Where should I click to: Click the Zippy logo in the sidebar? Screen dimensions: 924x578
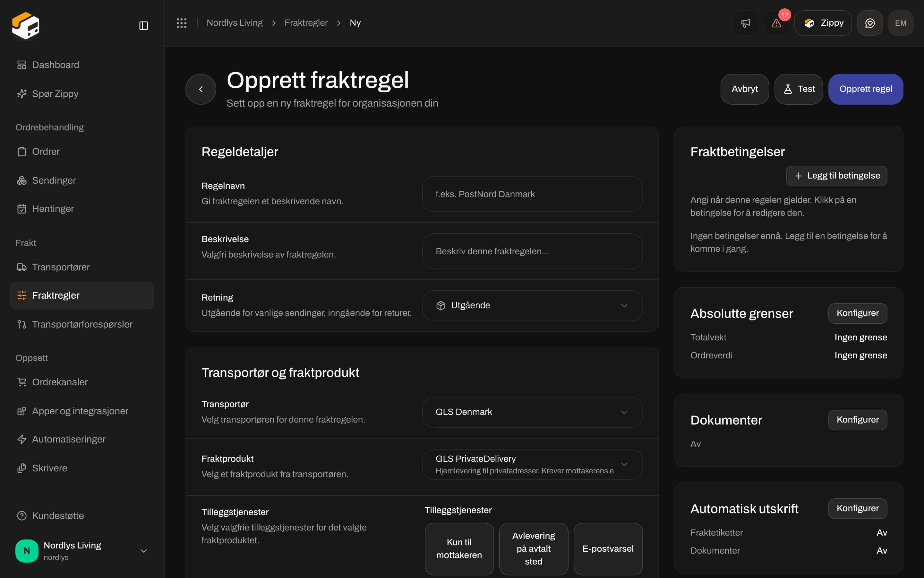coord(26,26)
